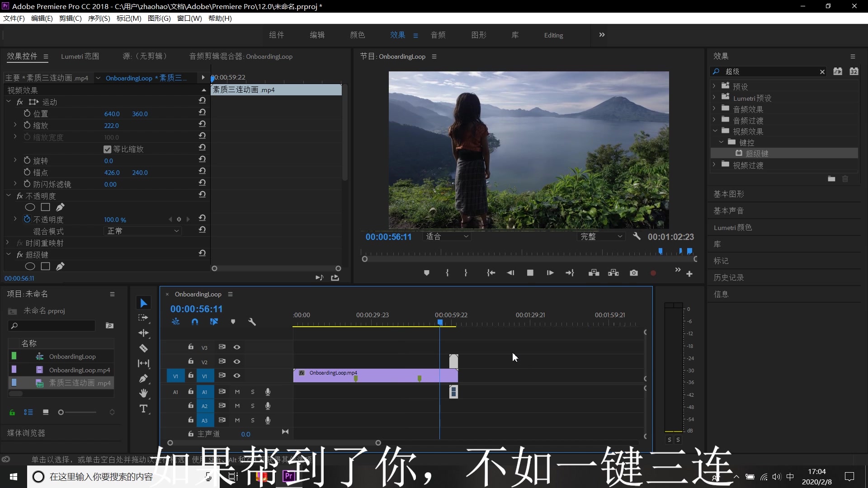Create opacity ellipse mask
The height and width of the screenshot is (488, 868).
30,207
